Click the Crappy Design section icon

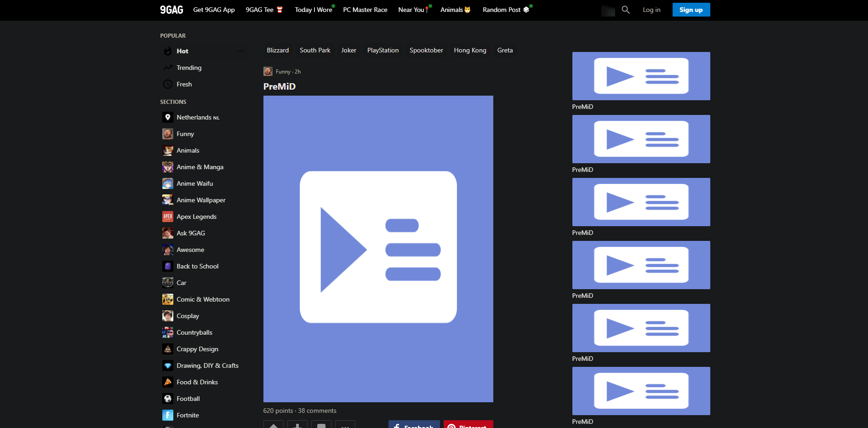tap(168, 349)
